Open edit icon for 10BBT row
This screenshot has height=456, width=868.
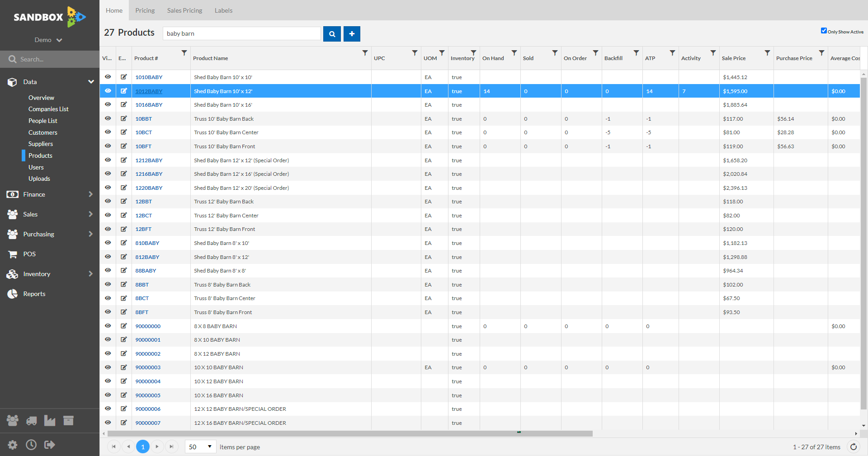point(123,119)
